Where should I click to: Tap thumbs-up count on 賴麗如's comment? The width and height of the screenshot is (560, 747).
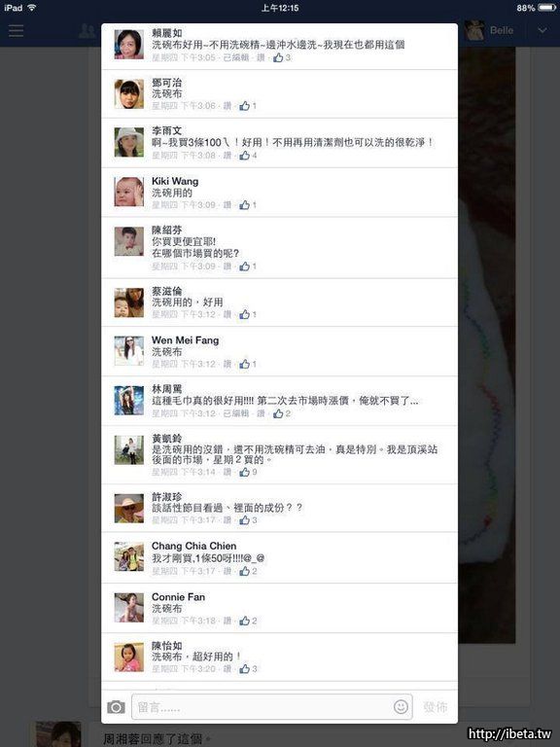[x=288, y=57]
